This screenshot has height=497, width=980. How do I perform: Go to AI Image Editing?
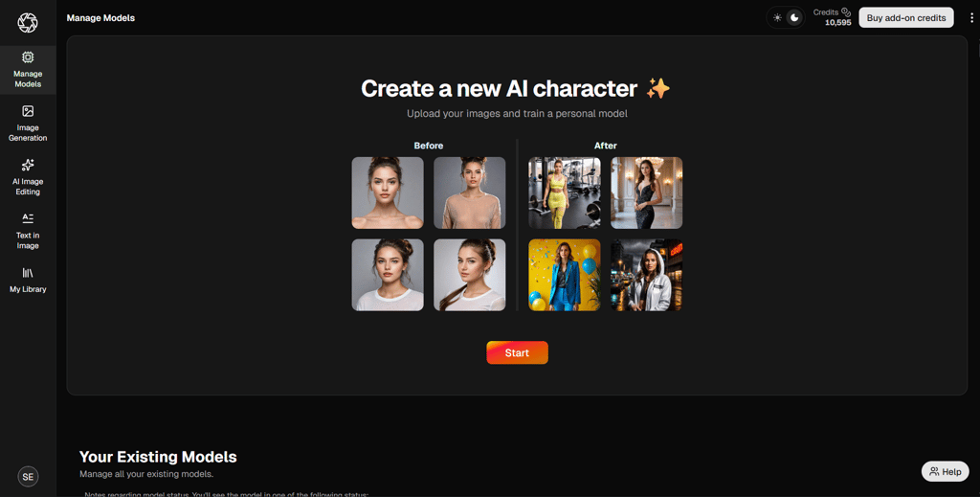pos(28,177)
